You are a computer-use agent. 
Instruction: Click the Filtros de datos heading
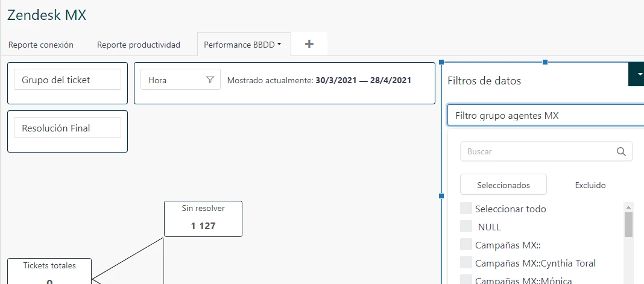pos(484,80)
